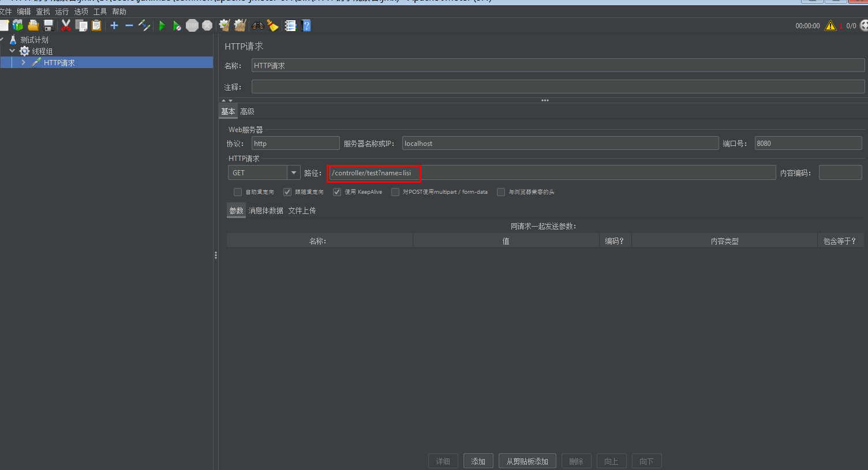Open the 查找 menu

[43, 12]
